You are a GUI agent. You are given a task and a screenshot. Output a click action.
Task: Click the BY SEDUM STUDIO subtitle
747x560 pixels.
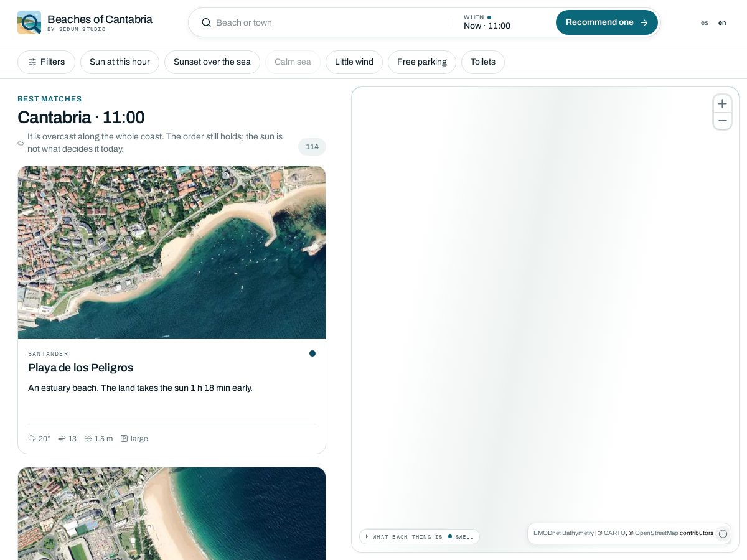coord(77,30)
